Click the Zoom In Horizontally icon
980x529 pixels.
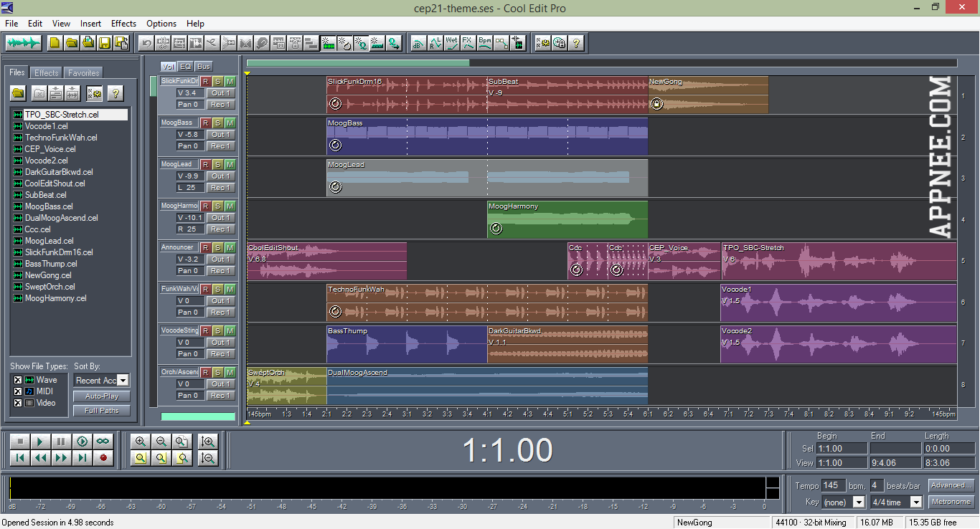coord(141,442)
